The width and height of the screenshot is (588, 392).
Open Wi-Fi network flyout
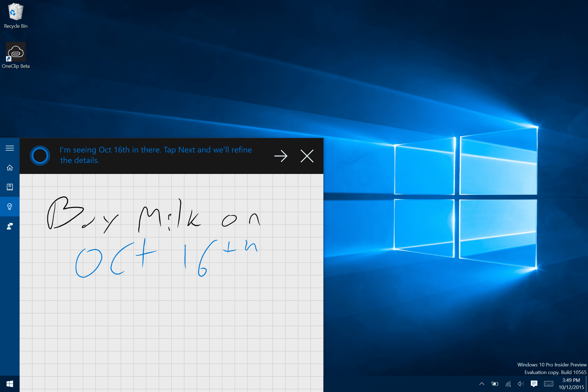click(x=508, y=384)
